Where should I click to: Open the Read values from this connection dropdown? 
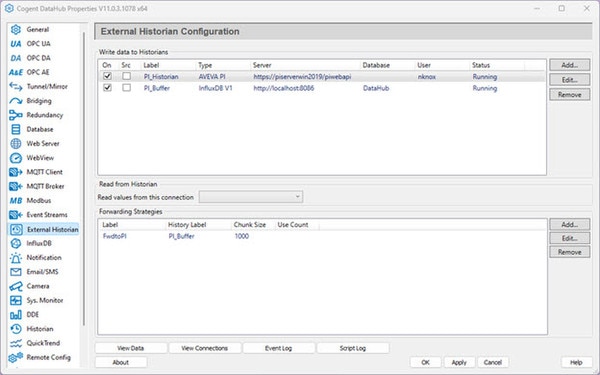tap(251, 197)
